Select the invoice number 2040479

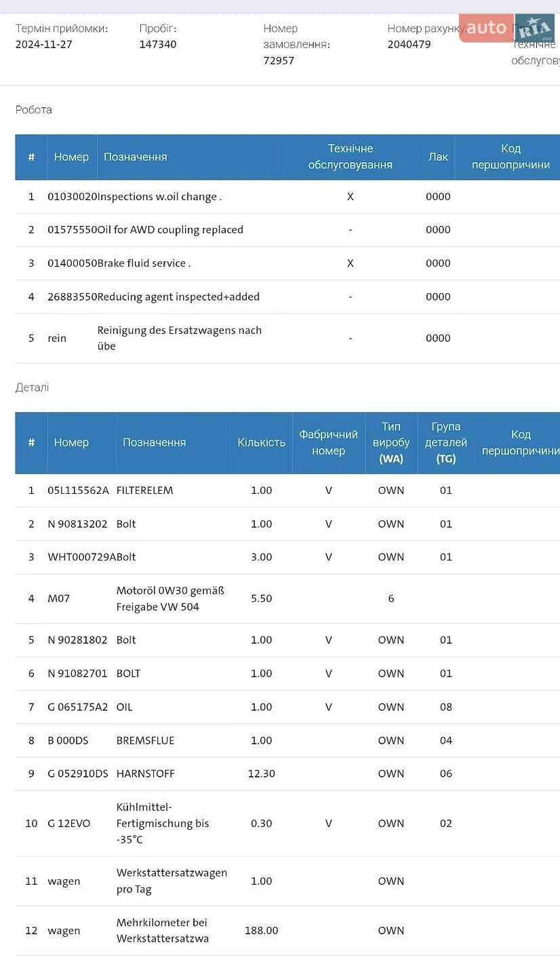pyautogui.click(x=409, y=44)
